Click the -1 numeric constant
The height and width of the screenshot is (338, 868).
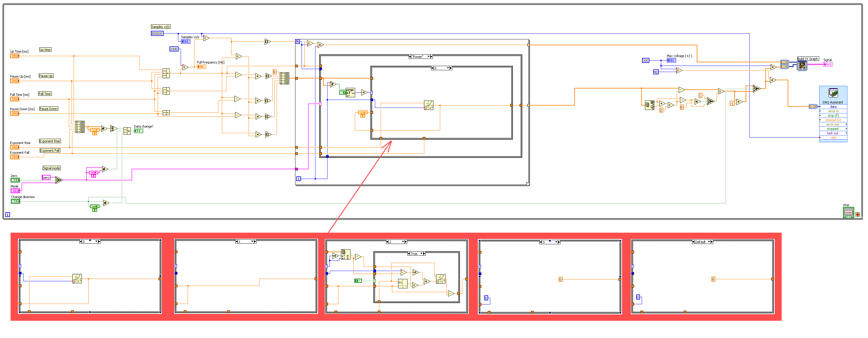click(x=732, y=103)
